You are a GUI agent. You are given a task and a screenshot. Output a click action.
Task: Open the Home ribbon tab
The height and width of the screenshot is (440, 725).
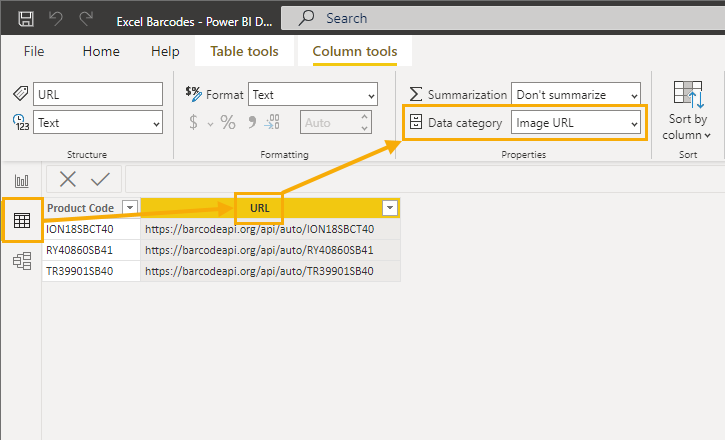[x=101, y=51]
